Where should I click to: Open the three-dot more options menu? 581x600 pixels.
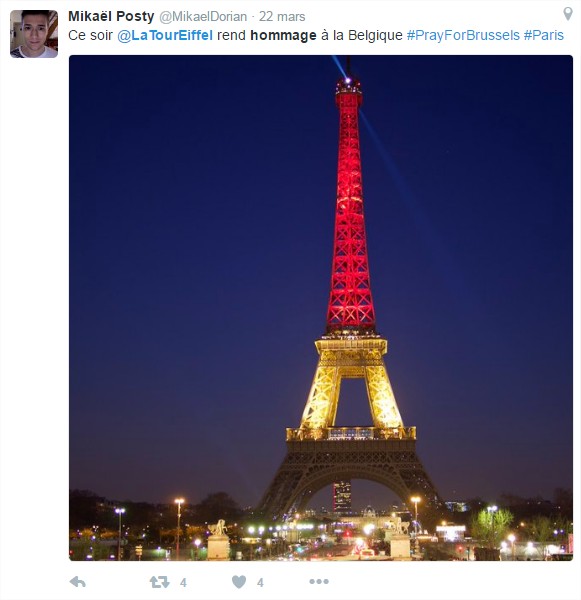point(319,582)
